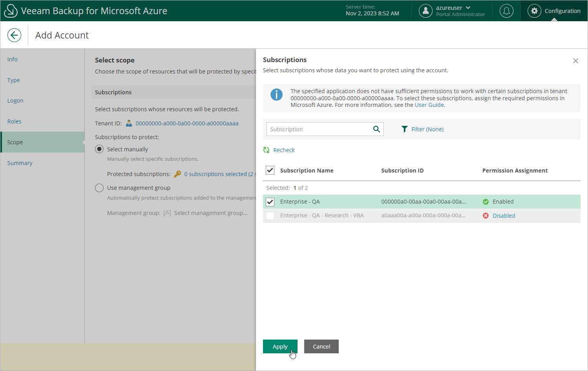Go to the Logon step
The height and width of the screenshot is (371, 588).
coord(15,101)
